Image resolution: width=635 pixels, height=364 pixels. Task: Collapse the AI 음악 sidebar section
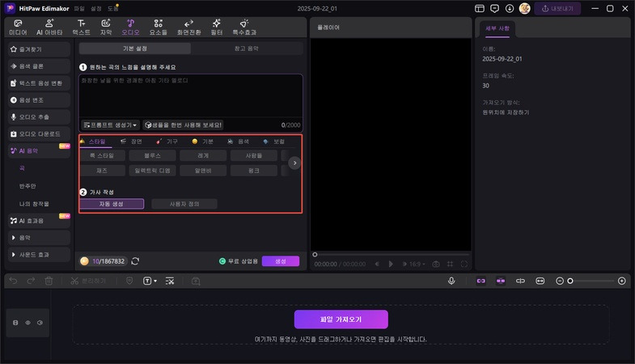pyautogui.click(x=39, y=150)
